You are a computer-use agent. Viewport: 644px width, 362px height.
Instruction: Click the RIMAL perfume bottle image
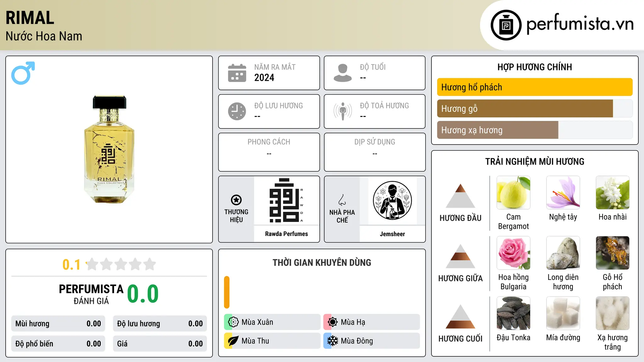(109, 149)
